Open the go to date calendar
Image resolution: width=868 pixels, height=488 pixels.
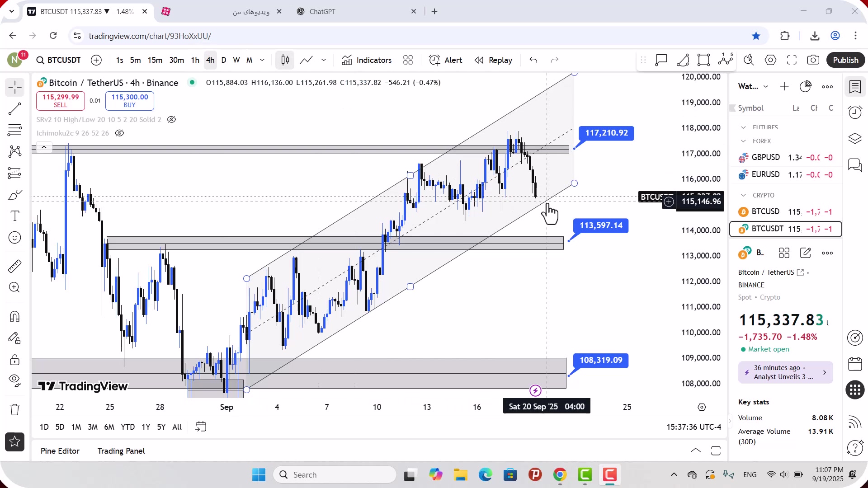point(201,427)
